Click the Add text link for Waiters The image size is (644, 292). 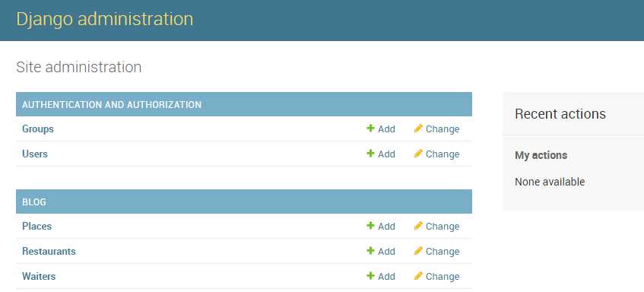(386, 276)
